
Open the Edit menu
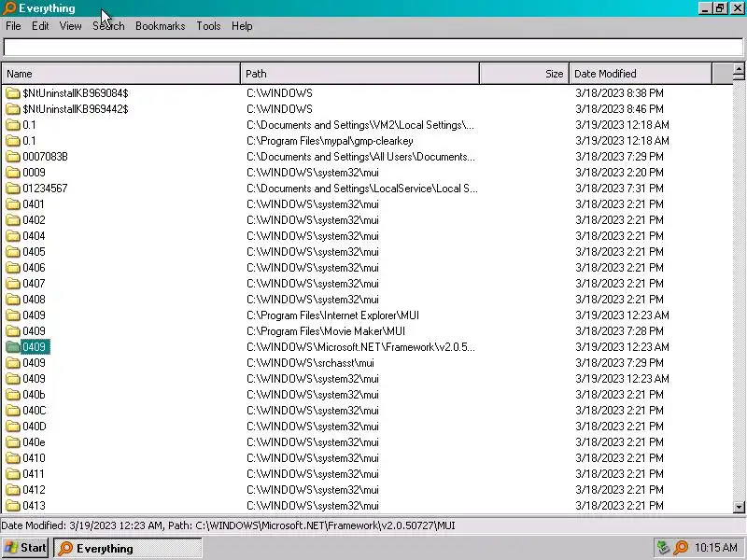(x=40, y=26)
